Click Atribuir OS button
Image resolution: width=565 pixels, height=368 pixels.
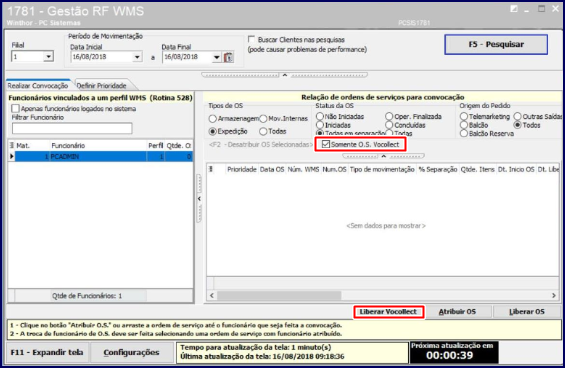457,311
